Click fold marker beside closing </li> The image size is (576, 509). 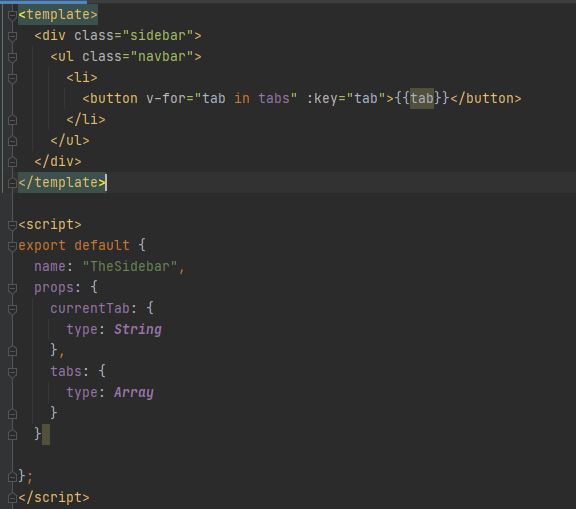pyautogui.click(x=12, y=120)
